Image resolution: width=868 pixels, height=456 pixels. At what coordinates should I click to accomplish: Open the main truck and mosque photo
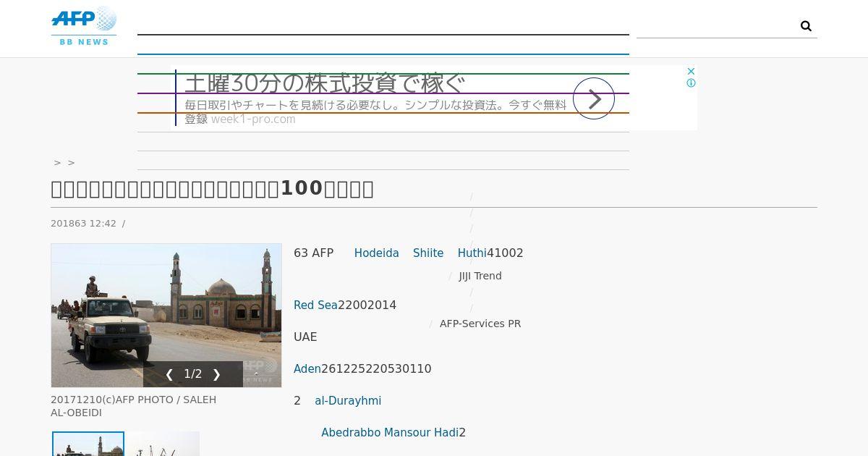click(x=166, y=315)
